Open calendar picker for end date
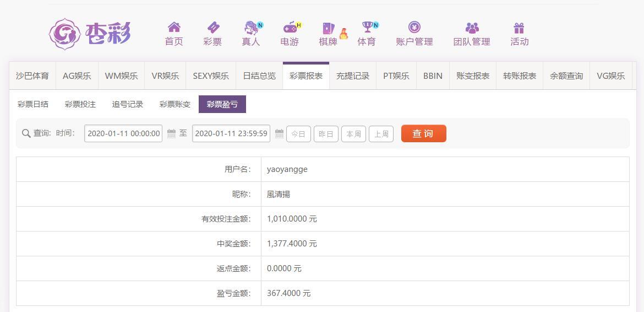Screen dimensions: 644x312 (279, 133)
